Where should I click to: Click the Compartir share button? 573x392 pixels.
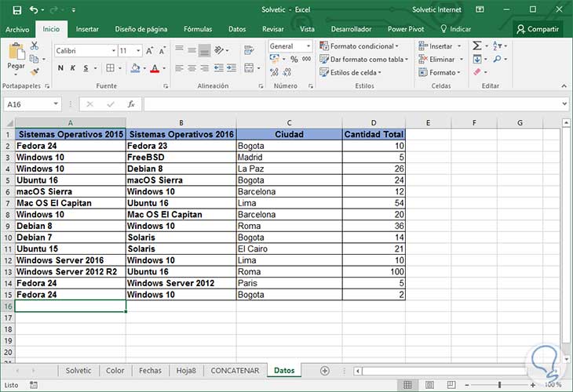click(x=538, y=29)
